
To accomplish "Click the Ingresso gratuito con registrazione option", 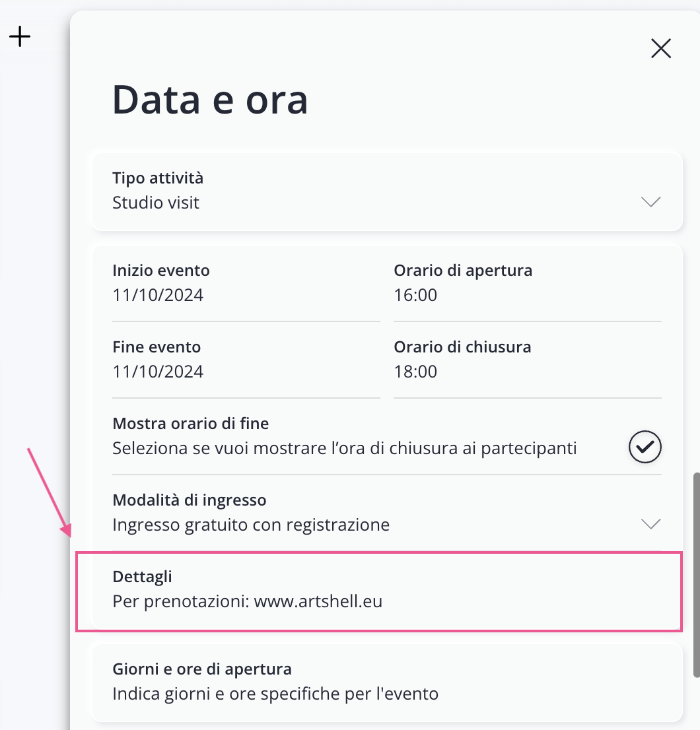I will [x=251, y=525].
